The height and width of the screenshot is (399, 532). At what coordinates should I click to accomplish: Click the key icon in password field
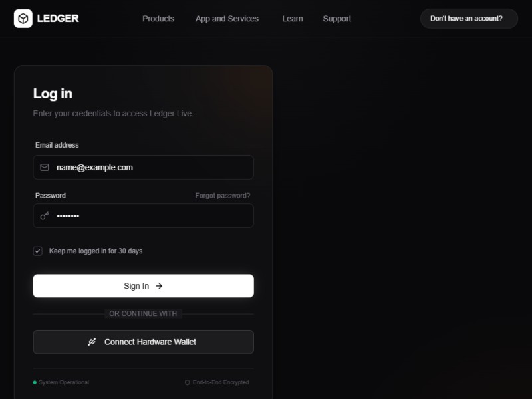click(45, 216)
